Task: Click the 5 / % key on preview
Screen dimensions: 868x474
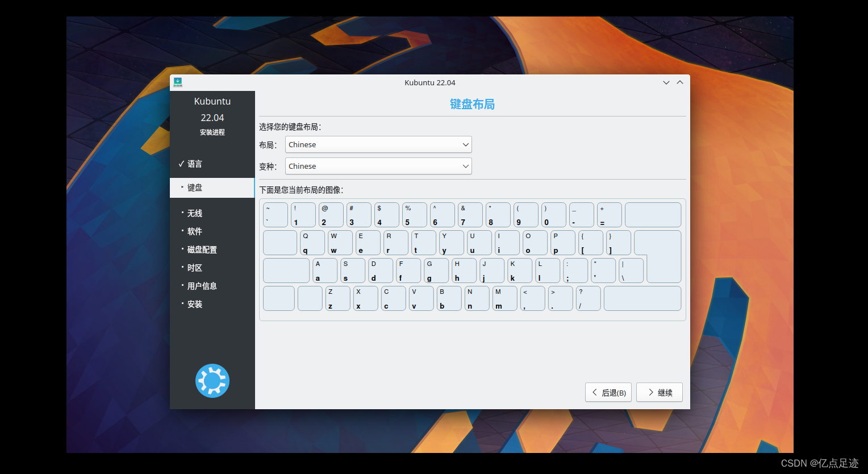Action: (x=415, y=215)
